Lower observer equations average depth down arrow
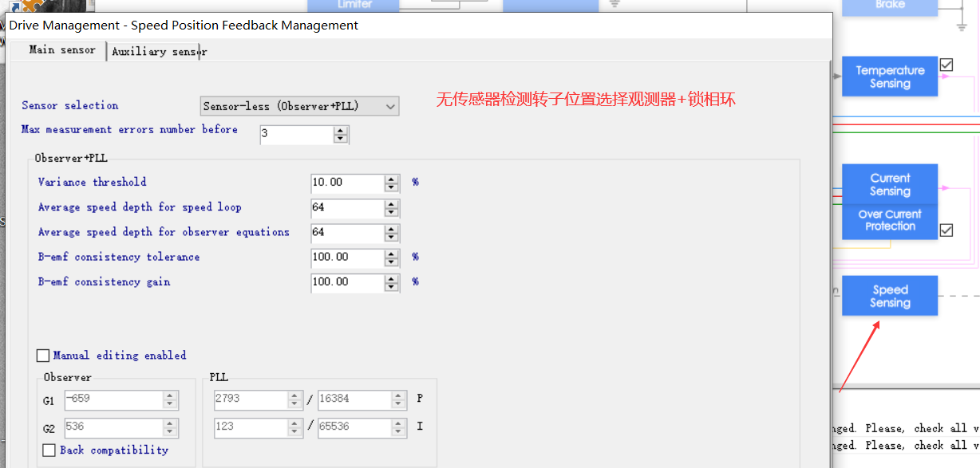Viewport: 980px width, 468px height. coord(391,238)
